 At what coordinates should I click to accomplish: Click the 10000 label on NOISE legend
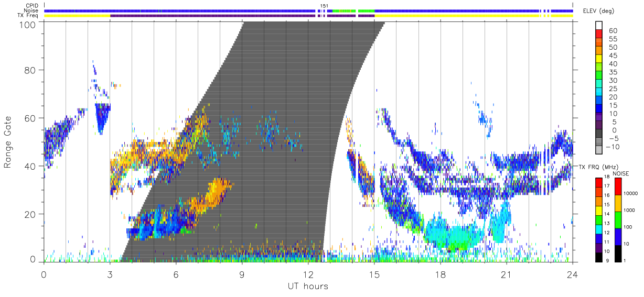(x=631, y=194)
